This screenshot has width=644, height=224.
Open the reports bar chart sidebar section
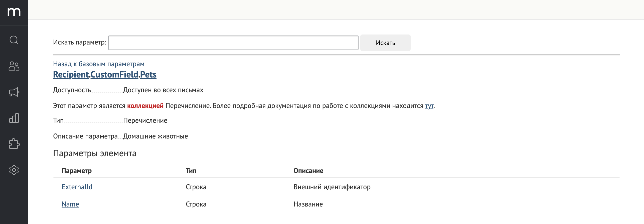pyautogui.click(x=14, y=118)
